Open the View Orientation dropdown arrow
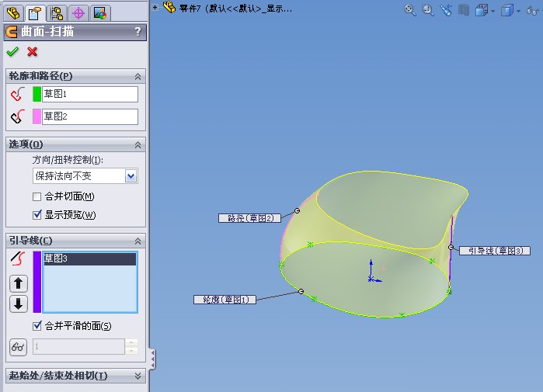The height and width of the screenshot is (392, 543). click(493, 12)
